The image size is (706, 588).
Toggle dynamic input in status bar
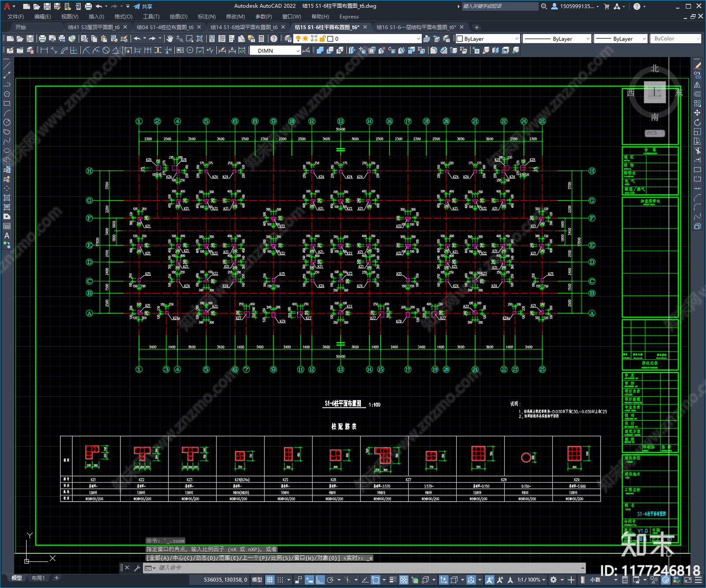(309, 580)
